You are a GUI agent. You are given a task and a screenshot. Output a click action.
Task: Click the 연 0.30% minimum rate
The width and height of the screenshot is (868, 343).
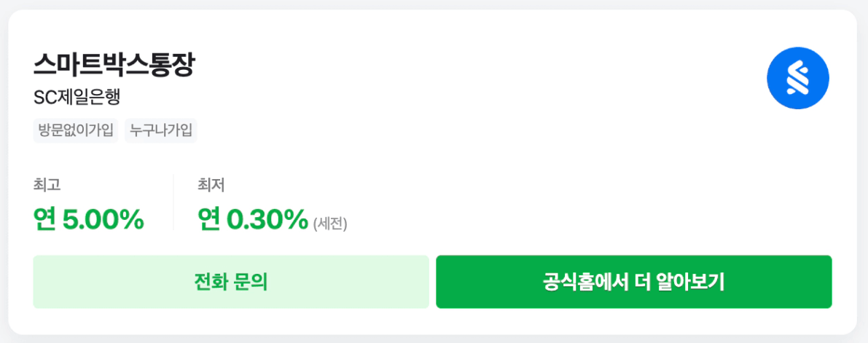click(253, 219)
